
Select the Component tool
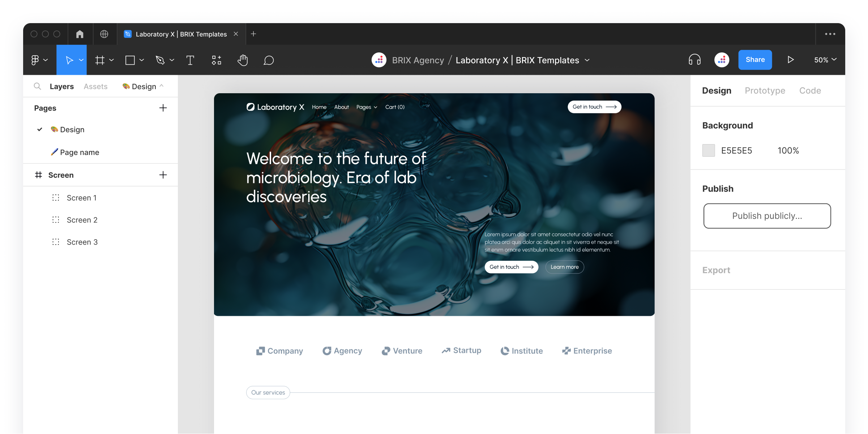click(217, 60)
